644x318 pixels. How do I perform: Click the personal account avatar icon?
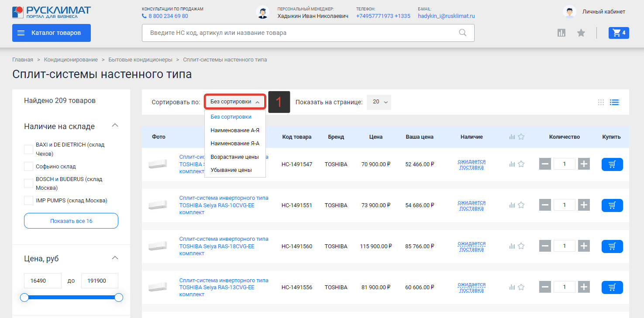tap(569, 12)
